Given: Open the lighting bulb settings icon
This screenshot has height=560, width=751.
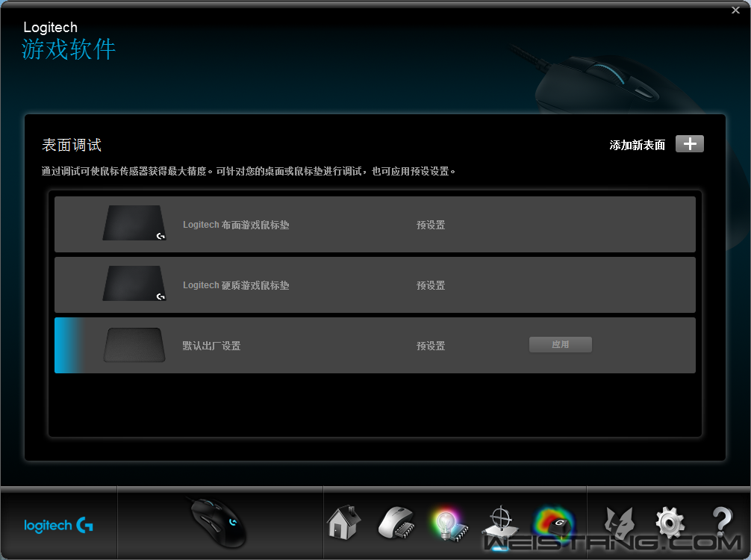Looking at the screenshot, I should coord(449,524).
